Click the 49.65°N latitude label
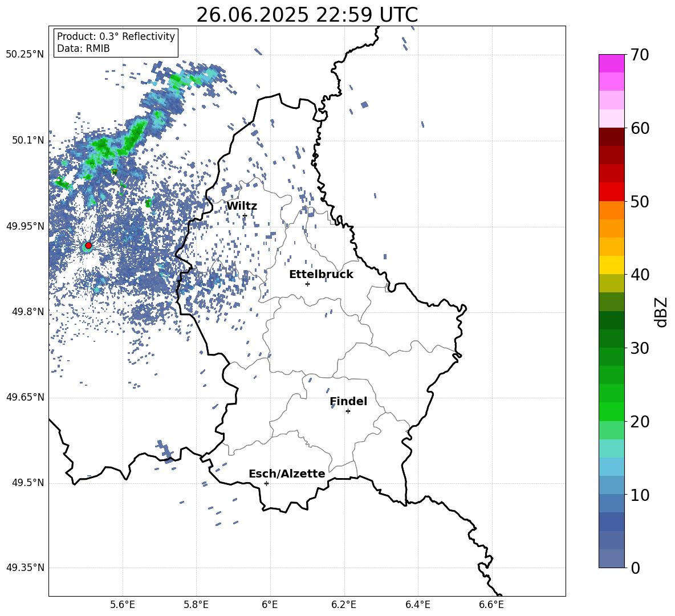Image resolution: width=675 pixels, height=616 pixels. (x=25, y=397)
